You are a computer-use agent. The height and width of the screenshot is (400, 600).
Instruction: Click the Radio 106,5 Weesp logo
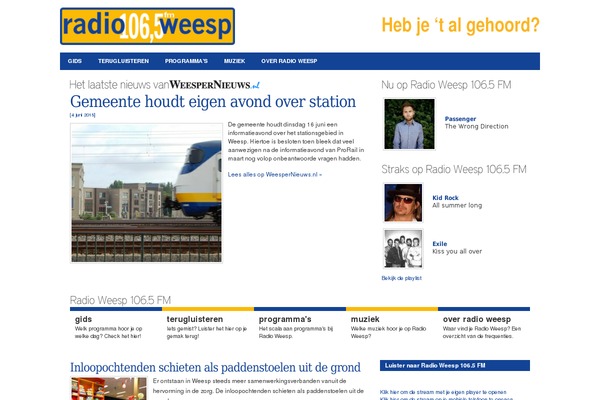[147, 26]
